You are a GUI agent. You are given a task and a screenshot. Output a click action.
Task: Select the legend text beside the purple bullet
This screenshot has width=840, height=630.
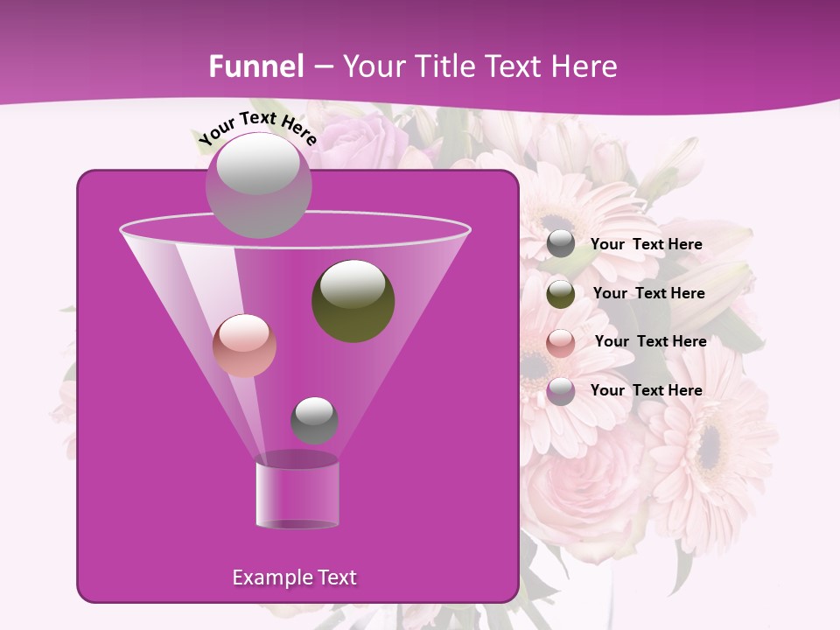click(646, 390)
